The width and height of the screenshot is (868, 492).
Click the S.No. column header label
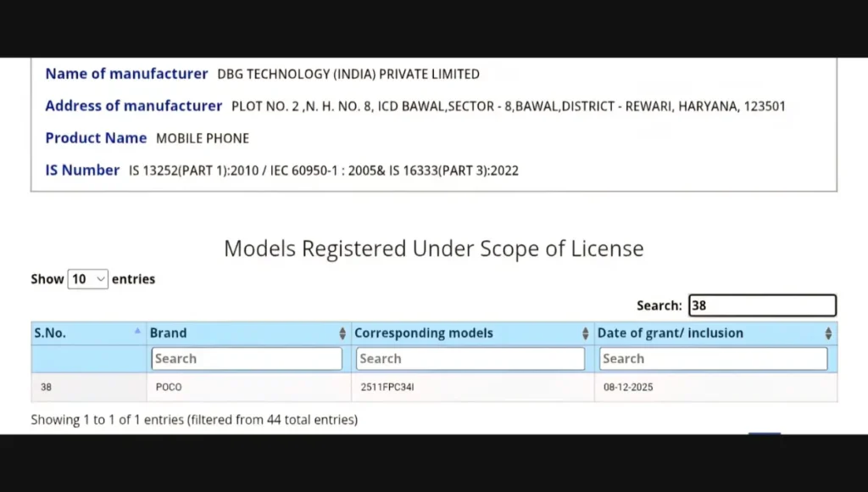(x=50, y=333)
